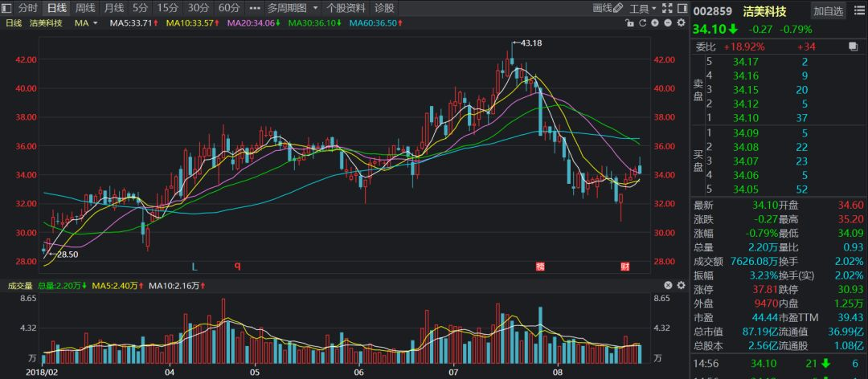Viewport: 868px width, 379px height.
Task: Expand the 工具 tools dropdown
Action: [643, 8]
